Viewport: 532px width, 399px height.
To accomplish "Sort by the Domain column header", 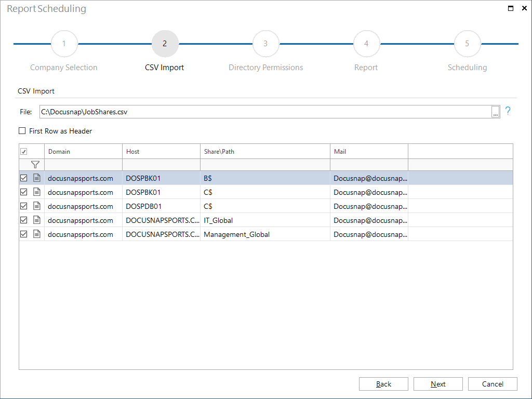I will coord(84,151).
